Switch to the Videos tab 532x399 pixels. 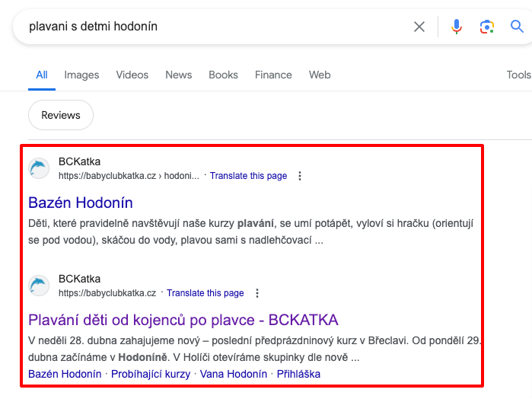132,75
